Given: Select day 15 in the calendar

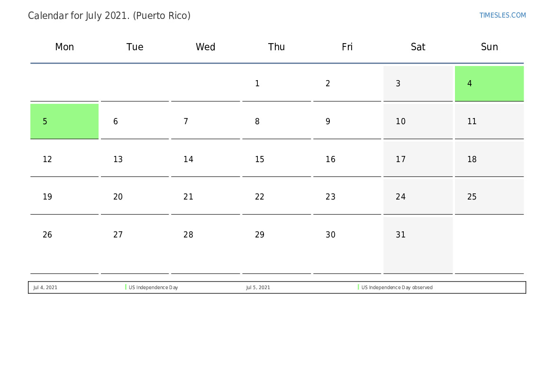Looking at the screenshot, I should (276, 159).
